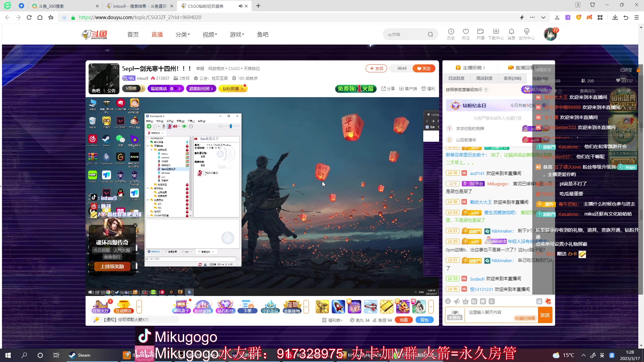Select the red airplane gift

(x=370, y=306)
